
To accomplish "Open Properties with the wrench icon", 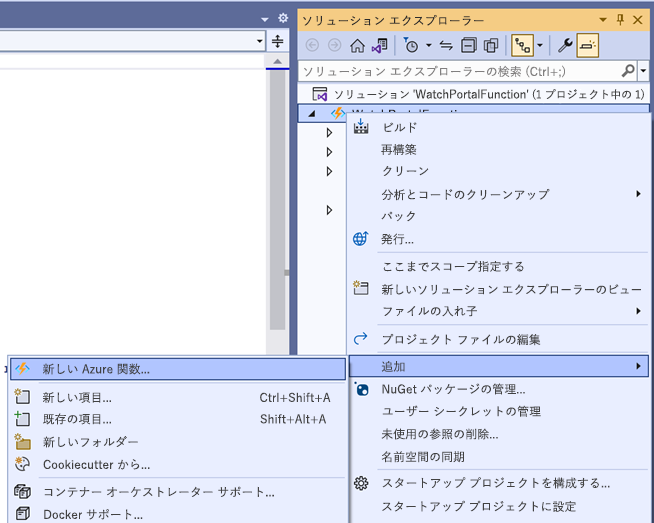I will (x=565, y=45).
